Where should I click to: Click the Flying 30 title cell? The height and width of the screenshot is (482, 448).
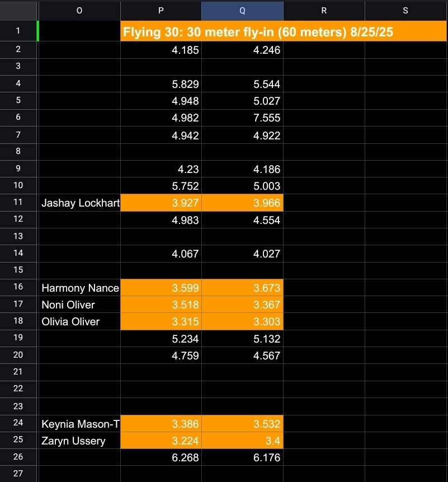(284, 31)
